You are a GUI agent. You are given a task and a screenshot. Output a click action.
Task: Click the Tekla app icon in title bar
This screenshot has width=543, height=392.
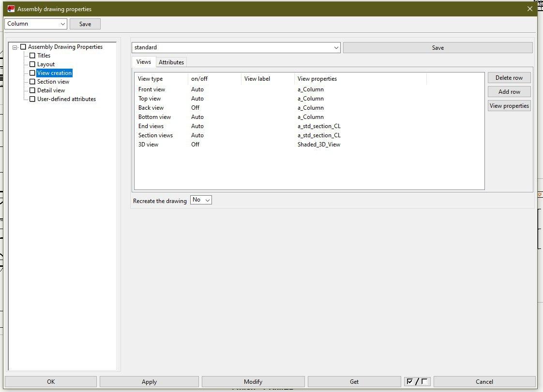tap(11, 9)
